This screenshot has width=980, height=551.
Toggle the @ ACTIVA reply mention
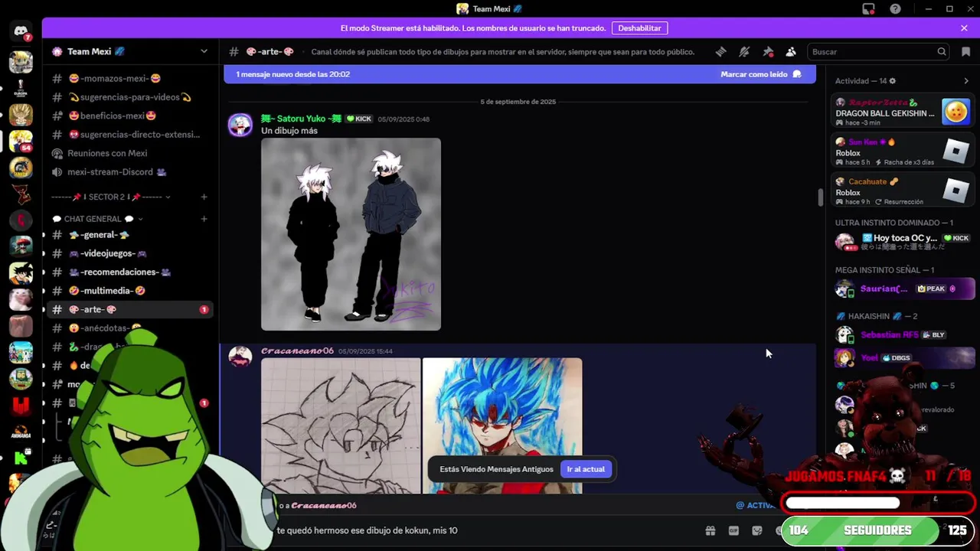[756, 505]
